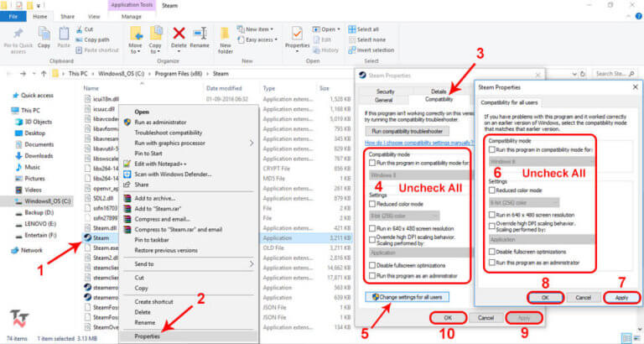Image resolution: width=644 pixels, height=344 pixels.
Task: Click the Copy to icon
Action: point(155,34)
